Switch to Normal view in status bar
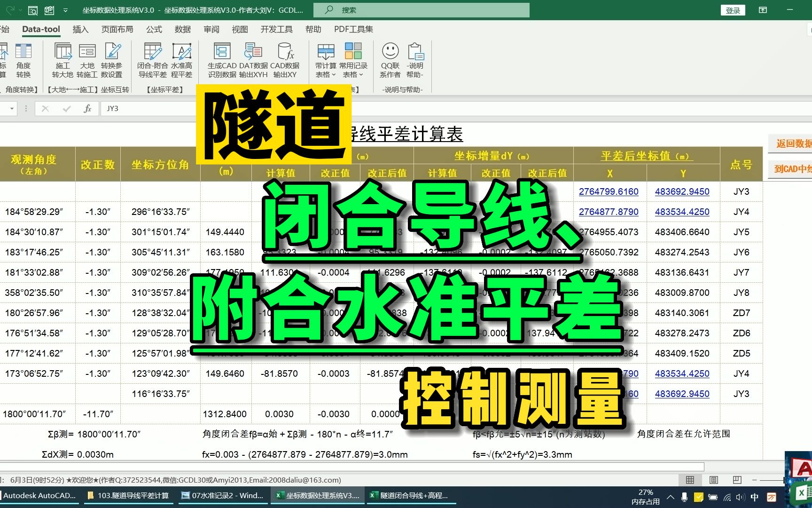Viewport: 812px width, 508px height. [x=690, y=480]
